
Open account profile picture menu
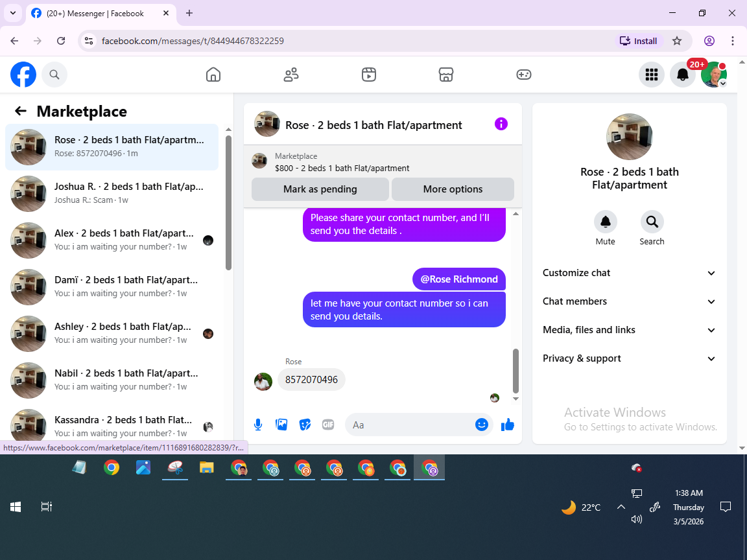pos(714,75)
